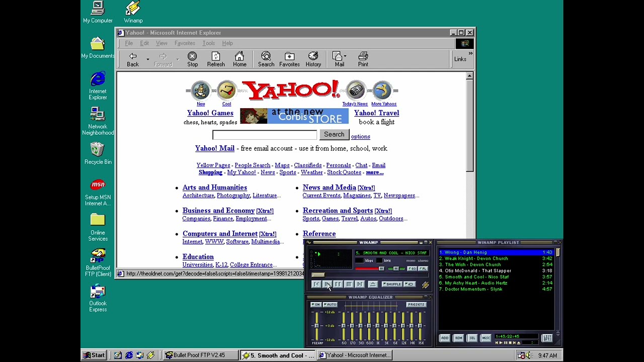Toggle the equalizer AUTO button
Screen dimensions: 644x362
point(330,305)
